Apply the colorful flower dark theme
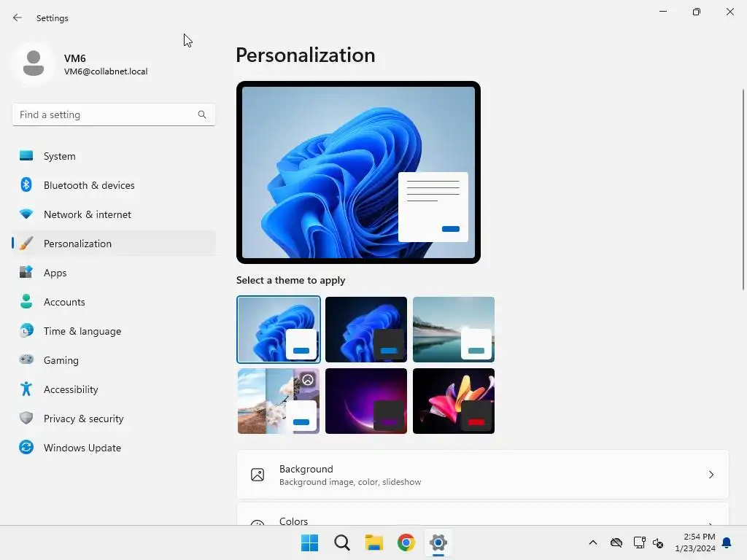 454,400
